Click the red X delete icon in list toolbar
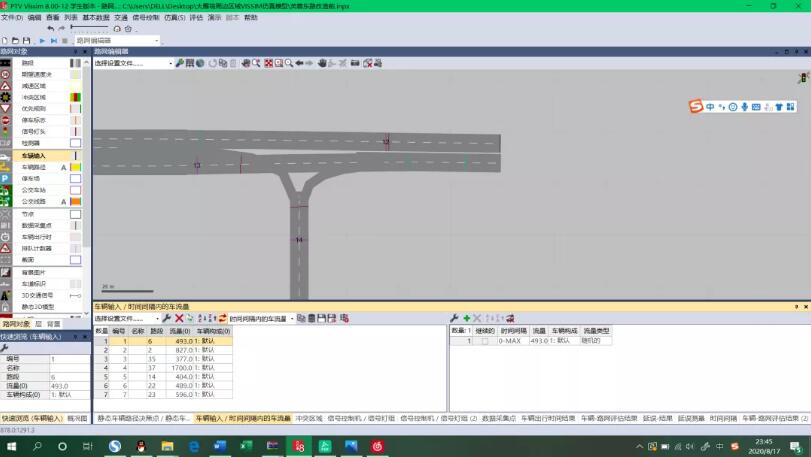The image size is (811, 457). pyautogui.click(x=179, y=318)
